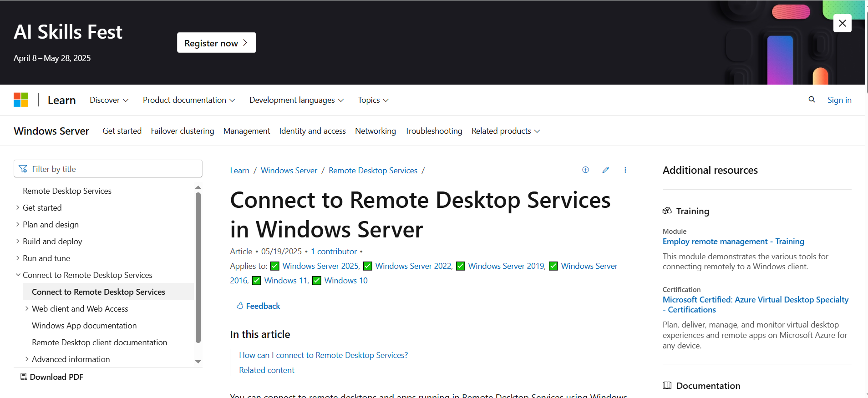868x398 pixels.
Task: Click the Learn breadcrumb link
Action: [x=240, y=171]
